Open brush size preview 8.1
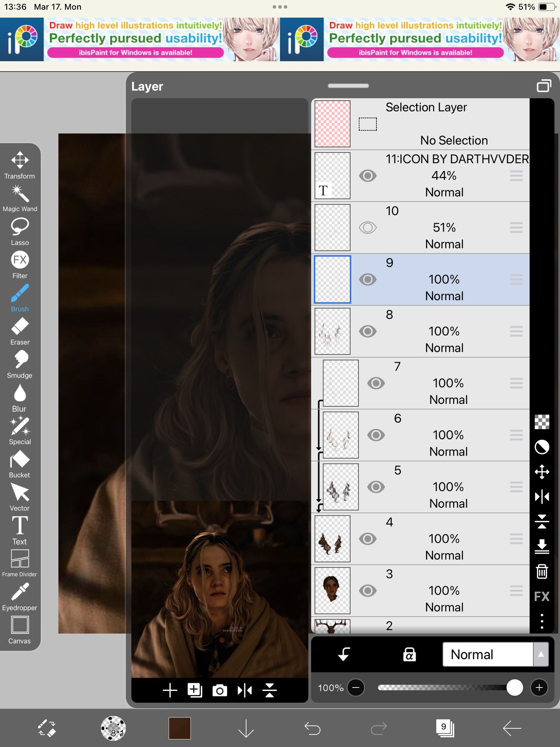 (113, 728)
